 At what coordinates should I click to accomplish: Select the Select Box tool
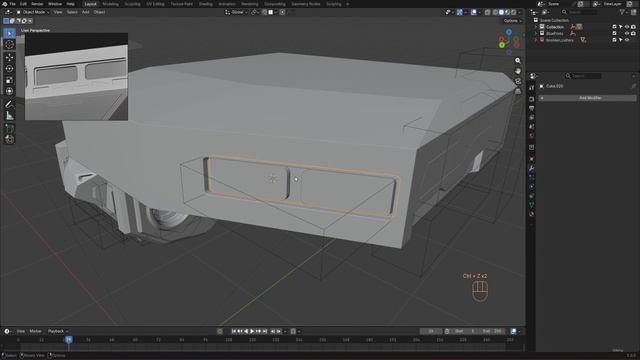coord(9,33)
